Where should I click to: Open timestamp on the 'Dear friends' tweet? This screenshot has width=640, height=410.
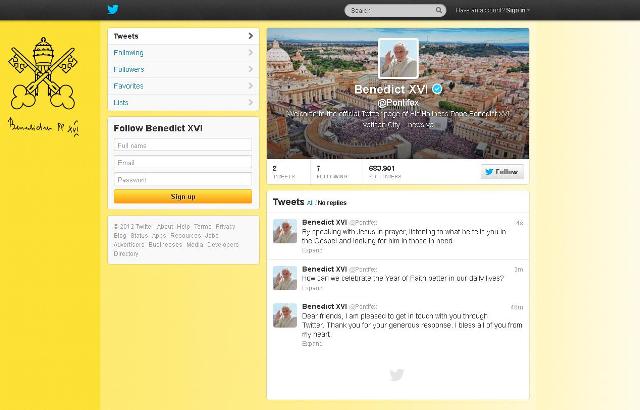(x=517, y=307)
